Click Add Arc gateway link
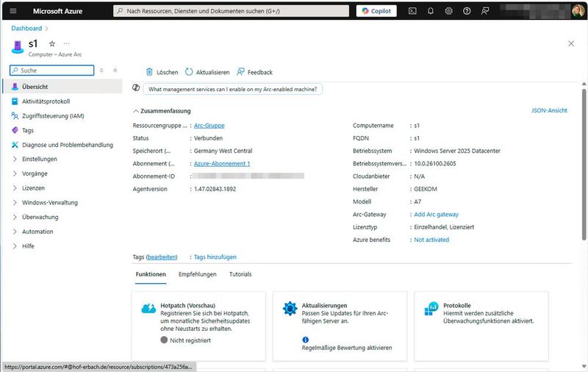Image resolution: width=588 pixels, height=372 pixels. click(436, 214)
